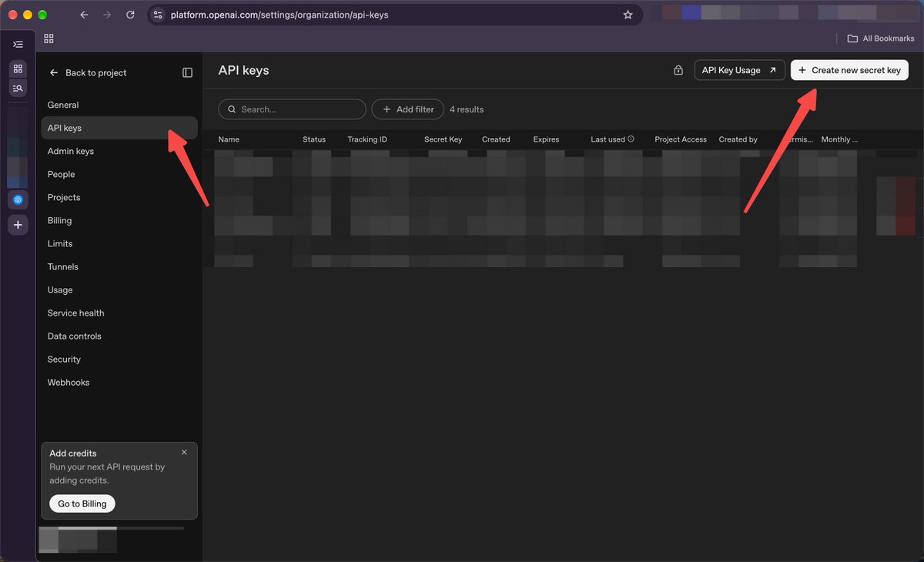Click the plus button in browser sidebar

pos(18,225)
